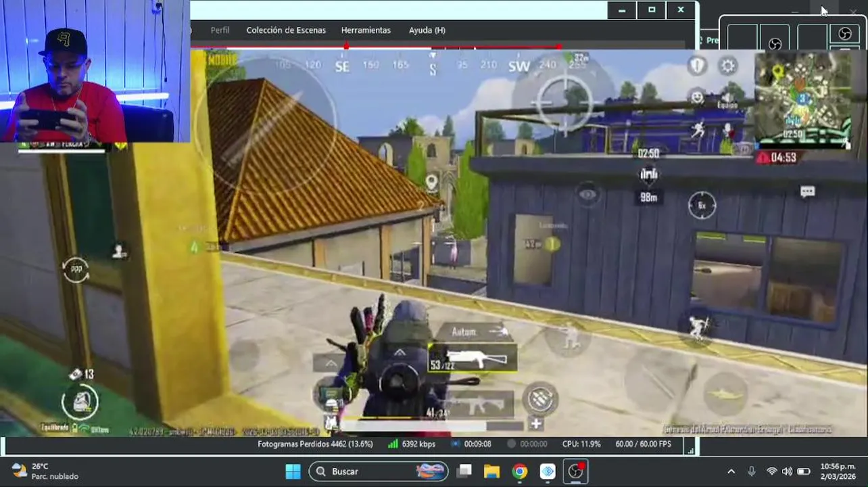Tap the jump figure icon
Image resolution: width=868 pixels, height=487 pixels.
pyautogui.click(x=698, y=327)
